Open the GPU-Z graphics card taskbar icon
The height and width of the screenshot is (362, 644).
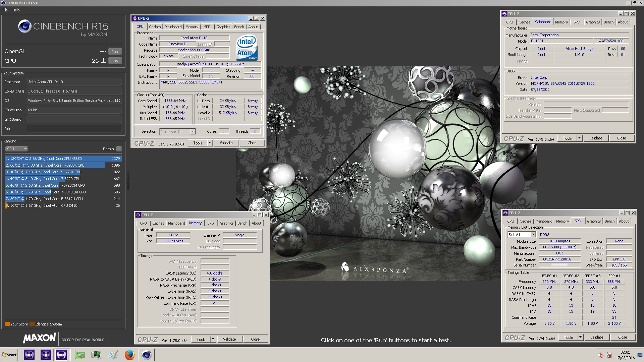tap(79, 355)
